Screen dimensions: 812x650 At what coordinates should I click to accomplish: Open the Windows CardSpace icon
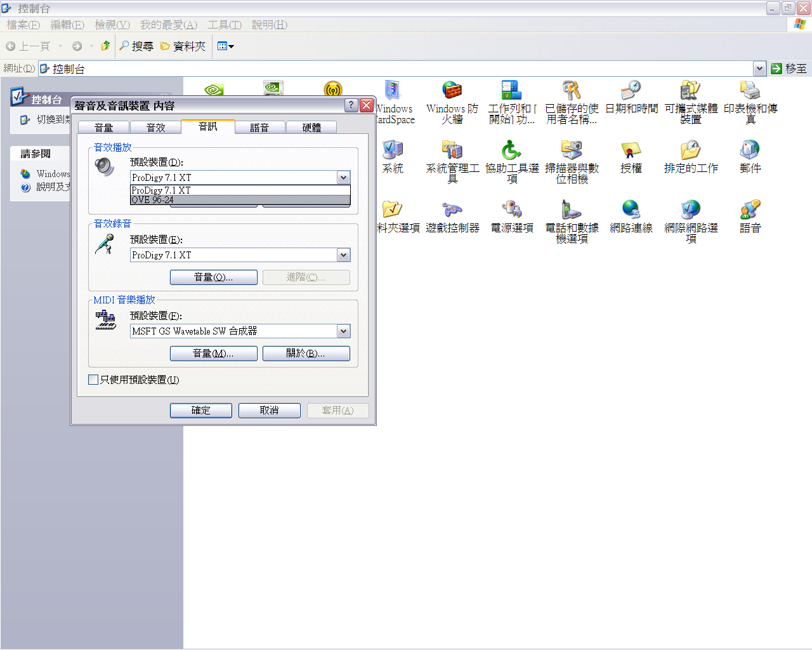click(395, 102)
